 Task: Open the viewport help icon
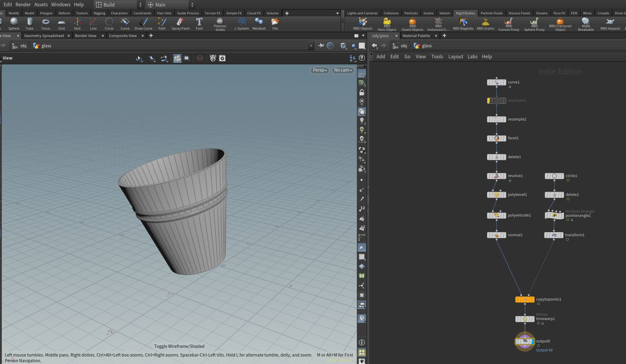[362, 58]
